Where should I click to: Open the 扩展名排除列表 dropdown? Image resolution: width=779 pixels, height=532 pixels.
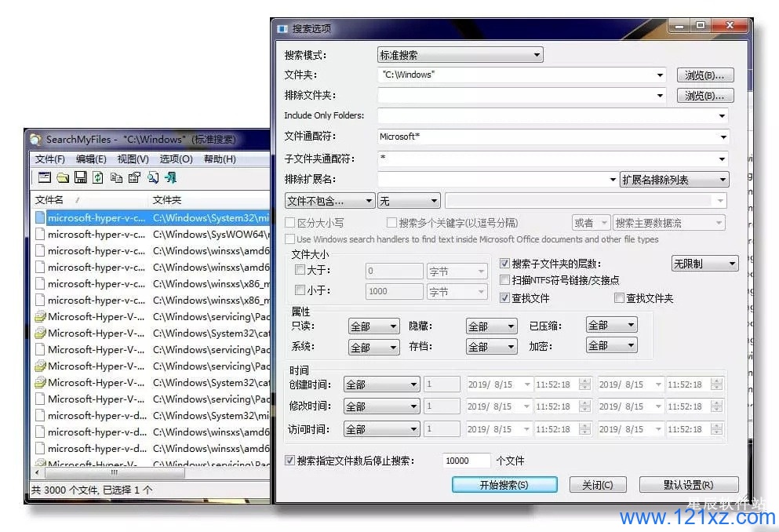pos(675,180)
